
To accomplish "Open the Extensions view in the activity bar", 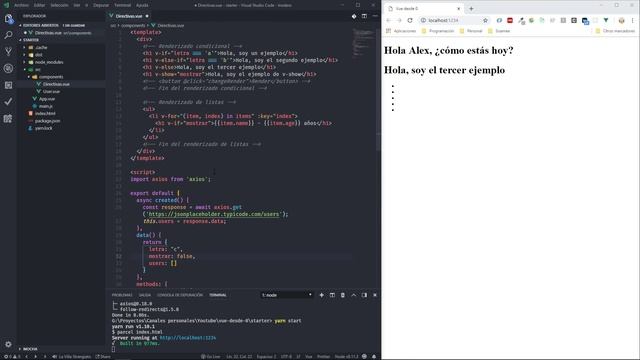I will (9, 85).
